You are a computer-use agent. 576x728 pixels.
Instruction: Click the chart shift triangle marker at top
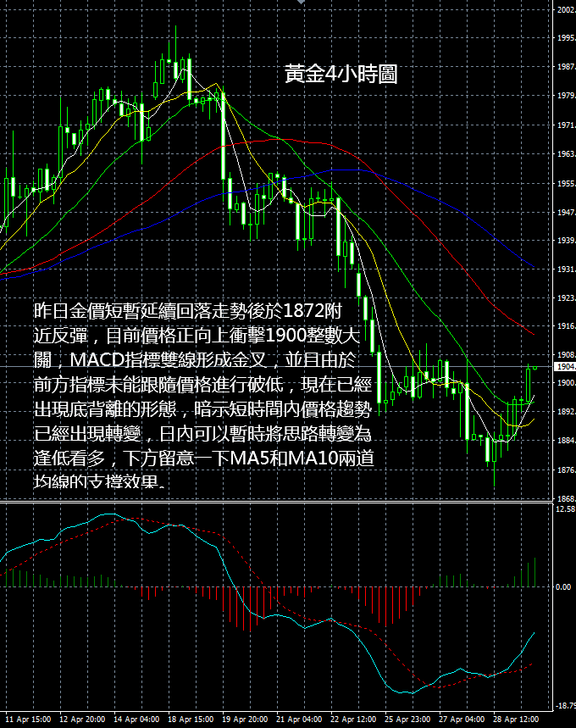[x=301, y=2]
